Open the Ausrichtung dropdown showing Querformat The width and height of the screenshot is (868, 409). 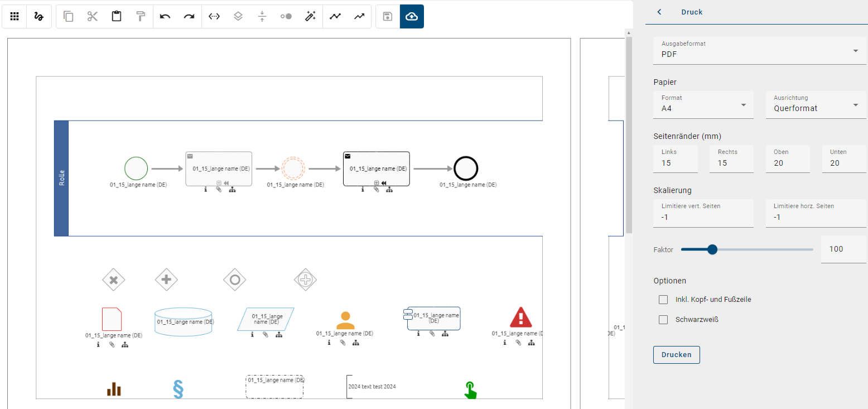pyautogui.click(x=855, y=105)
